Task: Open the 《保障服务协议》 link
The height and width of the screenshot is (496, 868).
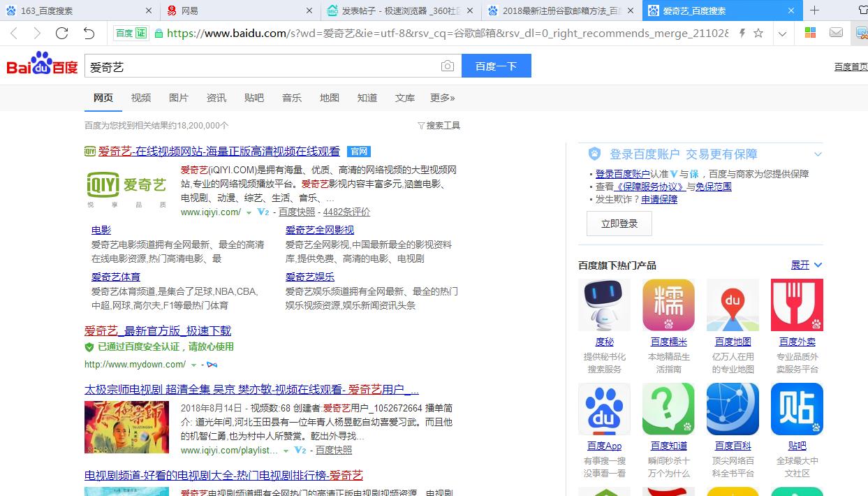Action: (650, 187)
